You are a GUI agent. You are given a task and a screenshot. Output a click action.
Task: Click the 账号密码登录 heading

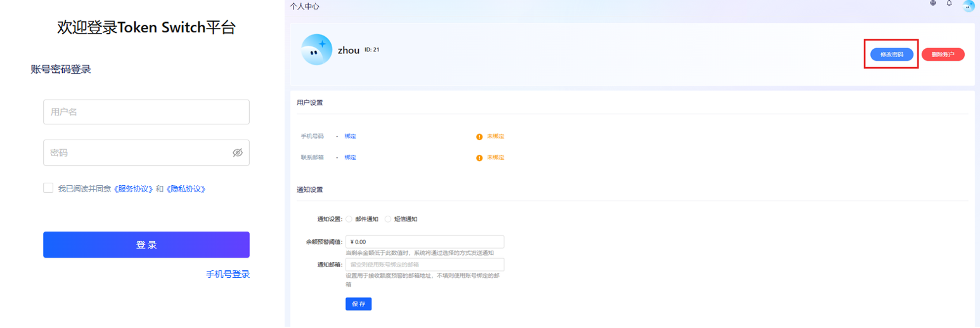(x=61, y=69)
